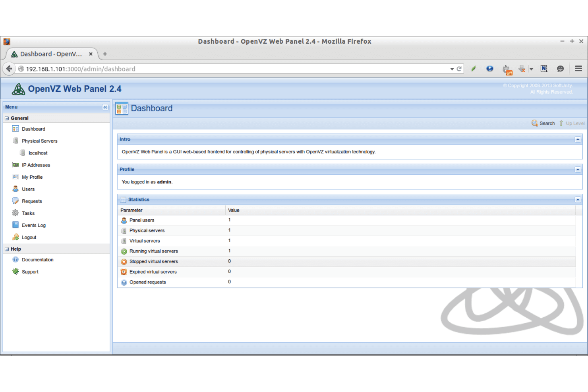Close the Dashboard browser tab

[x=91, y=54]
